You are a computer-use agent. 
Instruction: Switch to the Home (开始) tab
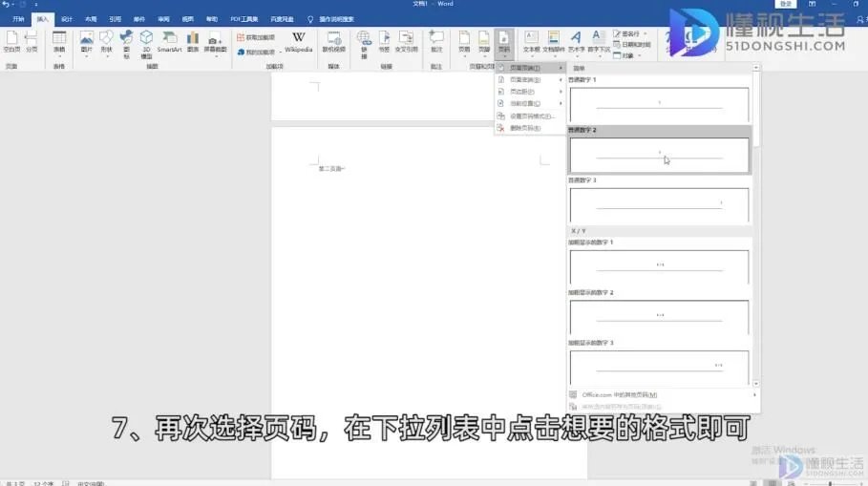click(18, 19)
